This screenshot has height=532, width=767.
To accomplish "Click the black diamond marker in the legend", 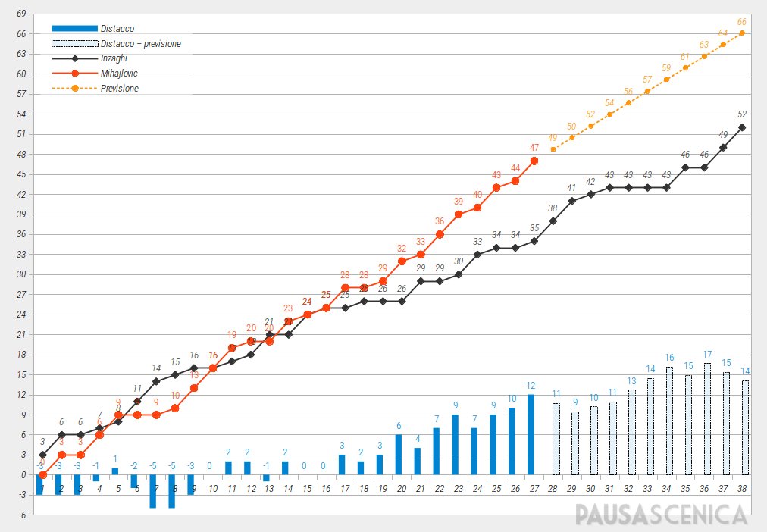I will pos(75,58).
